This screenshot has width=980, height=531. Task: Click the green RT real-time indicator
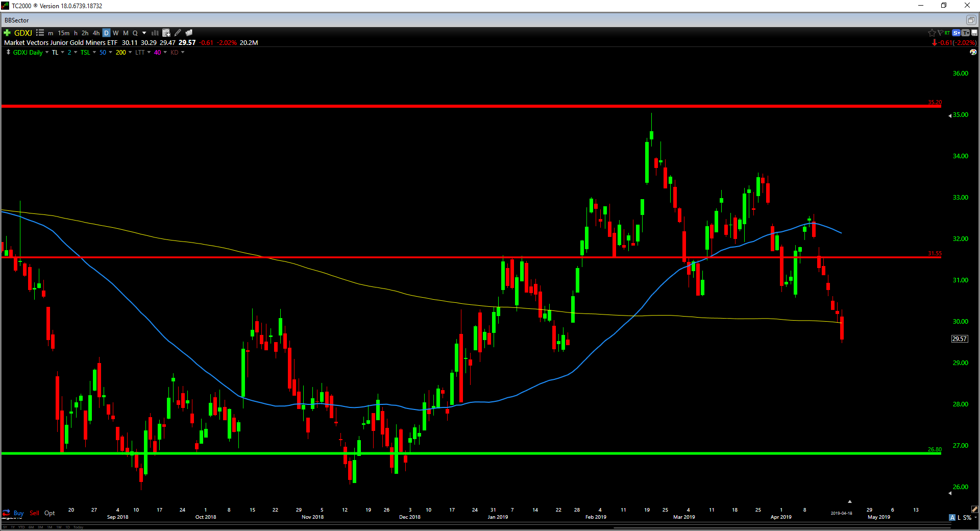947,33
